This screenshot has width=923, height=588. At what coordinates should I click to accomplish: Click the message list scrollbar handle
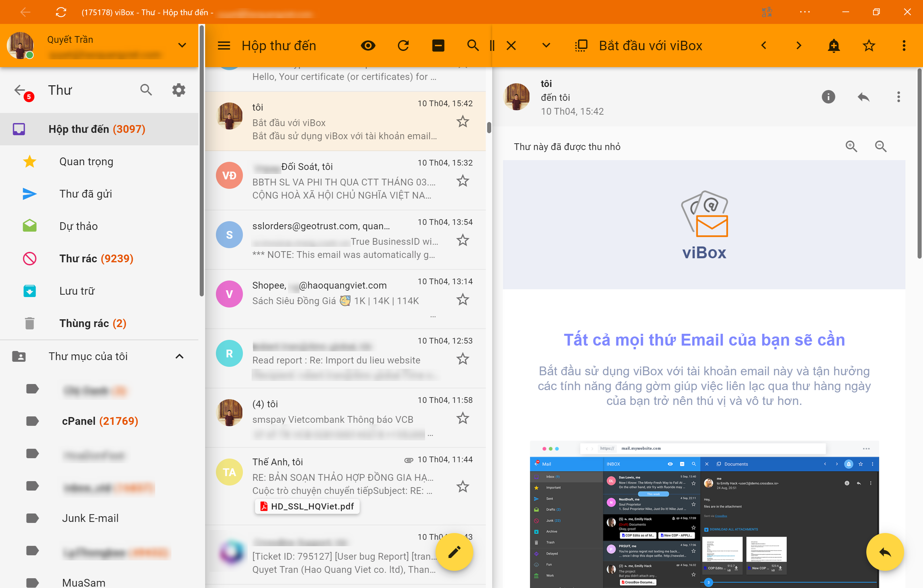click(x=489, y=127)
